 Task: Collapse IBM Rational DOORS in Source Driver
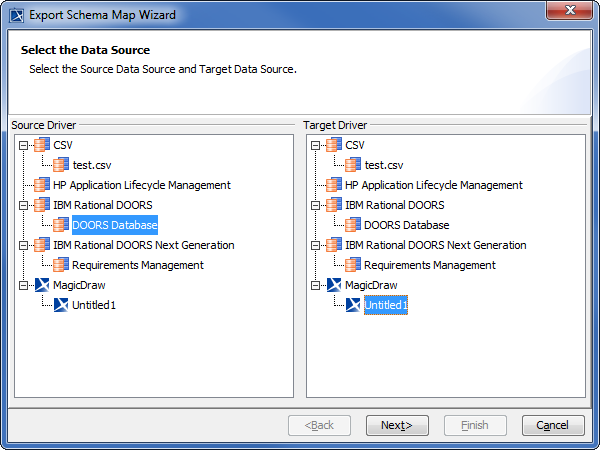coord(23,205)
